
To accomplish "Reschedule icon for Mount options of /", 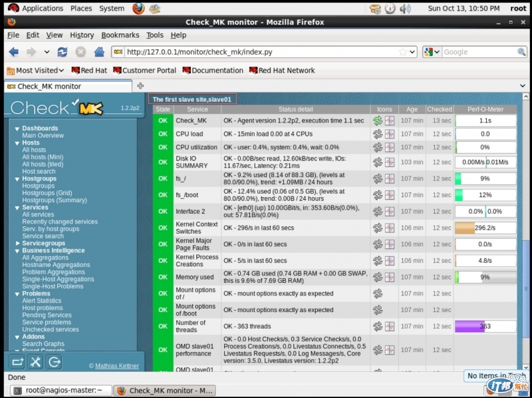I will pyautogui.click(x=378, y=293).
